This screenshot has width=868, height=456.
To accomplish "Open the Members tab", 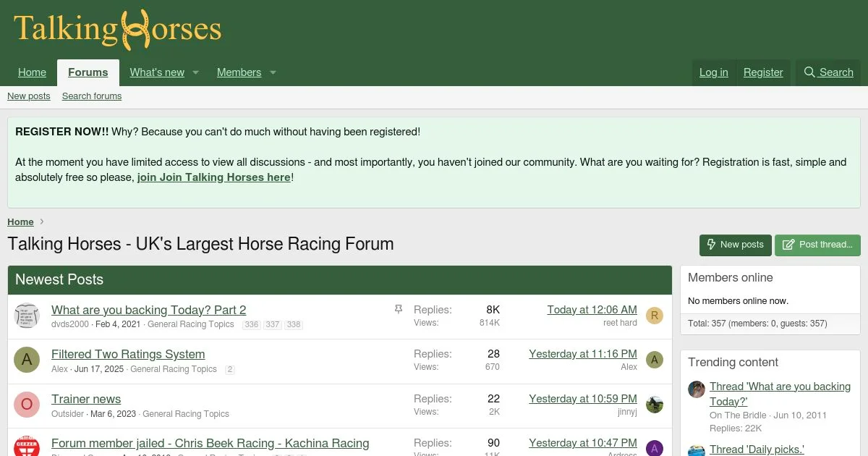I will tap(239, 72).
